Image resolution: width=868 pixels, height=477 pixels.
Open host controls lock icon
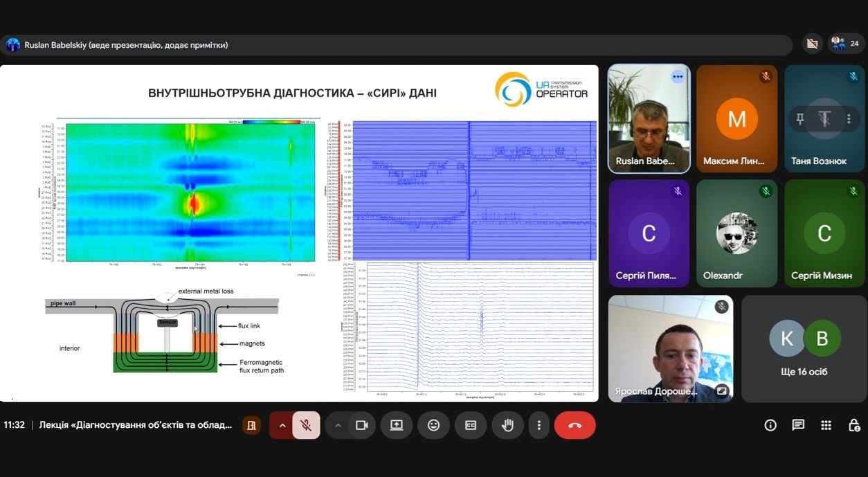(x=853, y=425)
